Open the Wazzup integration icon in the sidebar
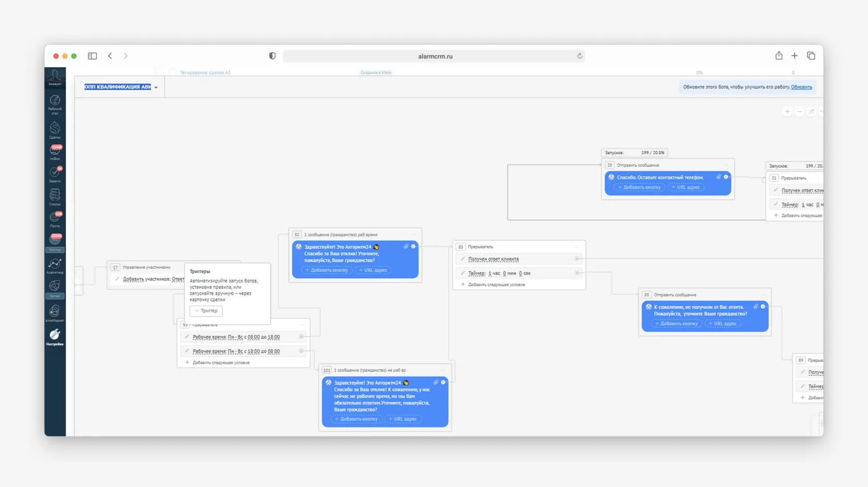The width and height of the screenshot is (868, 487). tap(55, 240)
